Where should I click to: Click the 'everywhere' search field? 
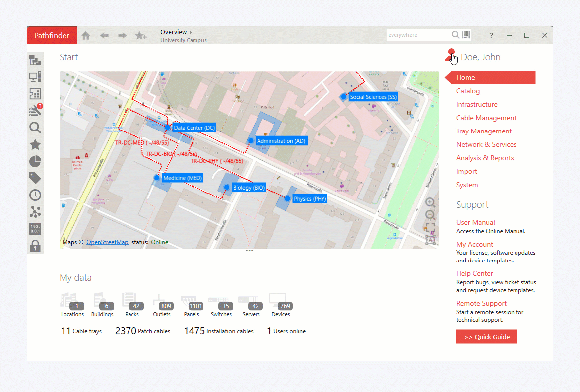418,35
